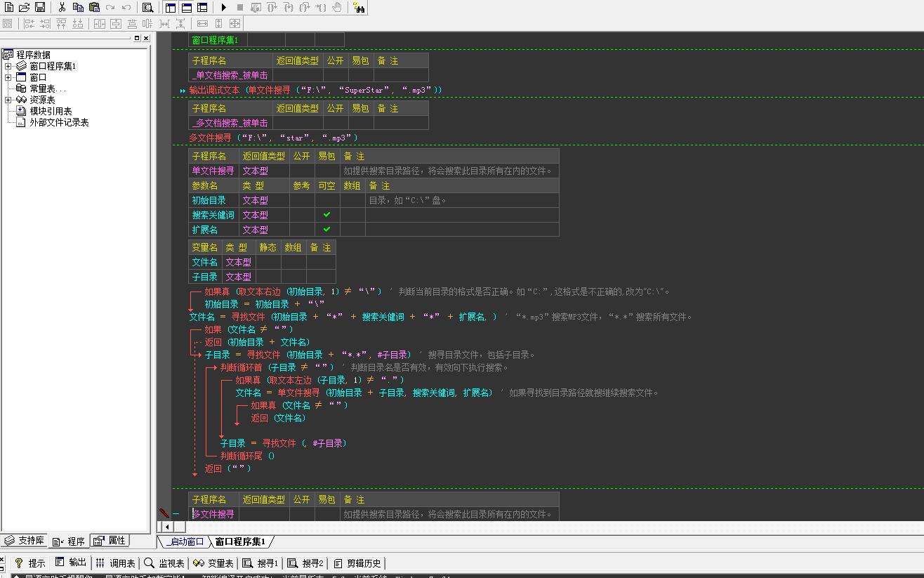The width and height of the screenshot is (924, 578).
Task: Switch to the 属性 panel tab
Action: point(111,541)
